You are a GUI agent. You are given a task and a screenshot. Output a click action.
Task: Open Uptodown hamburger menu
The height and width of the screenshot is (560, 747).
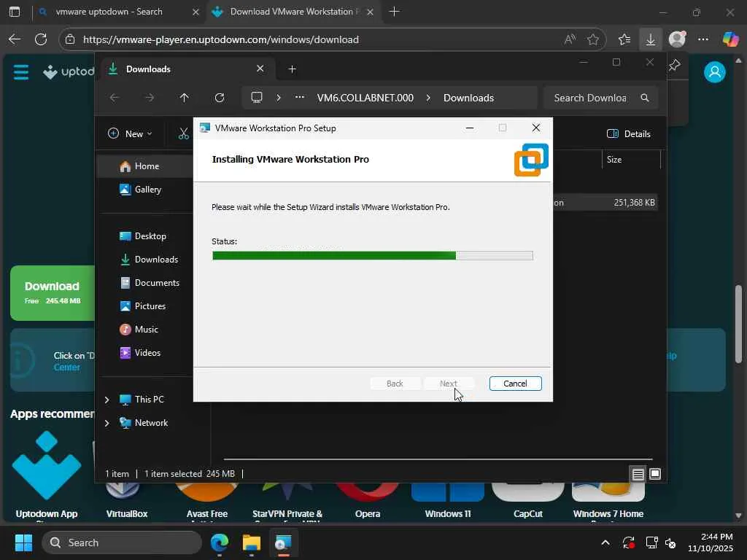point(21,72)
